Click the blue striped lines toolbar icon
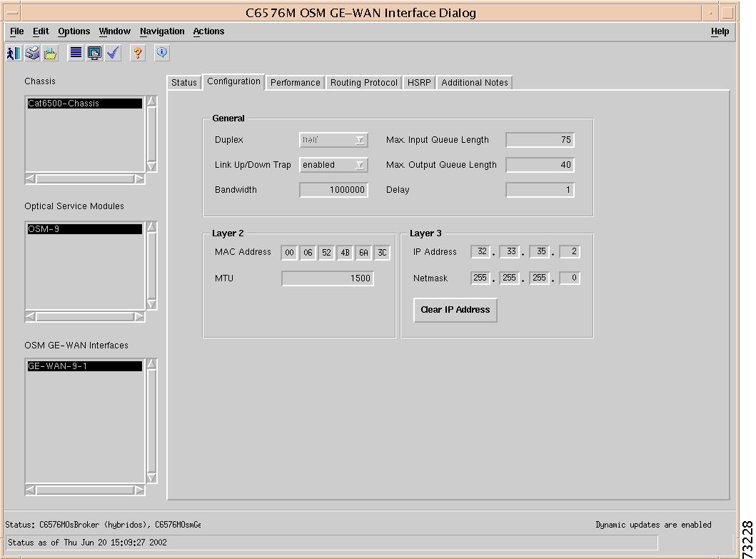The image size is (756, 559). click(x=76, y=53)
